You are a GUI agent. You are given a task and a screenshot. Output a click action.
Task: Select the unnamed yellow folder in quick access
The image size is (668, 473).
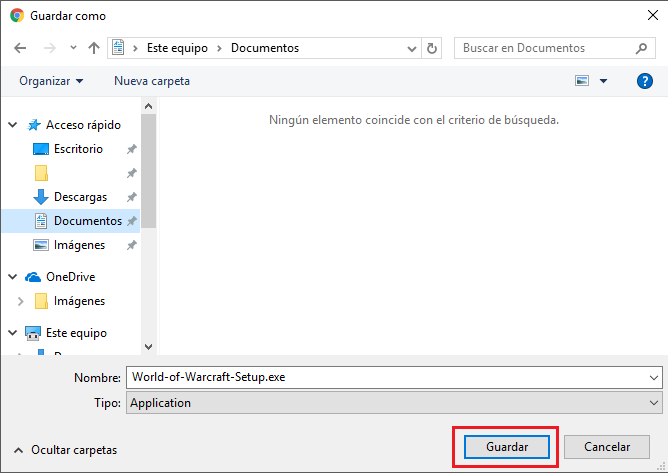pyautogui.click(x=41, y=173)
